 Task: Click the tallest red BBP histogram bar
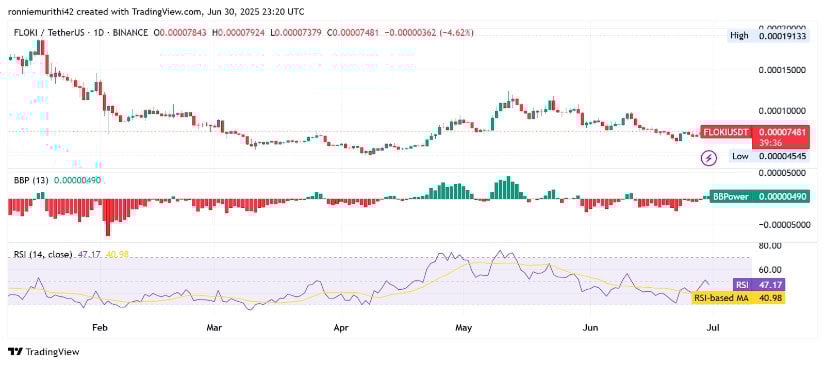coord(108,218)
